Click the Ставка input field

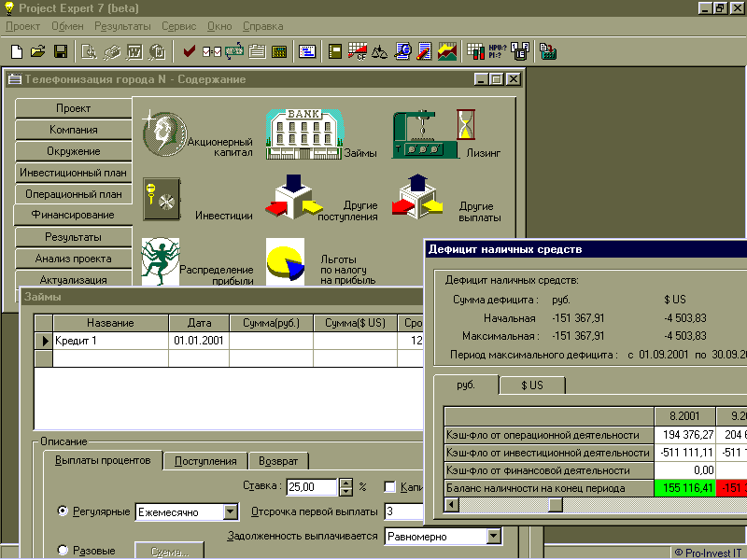pos(312,486)
